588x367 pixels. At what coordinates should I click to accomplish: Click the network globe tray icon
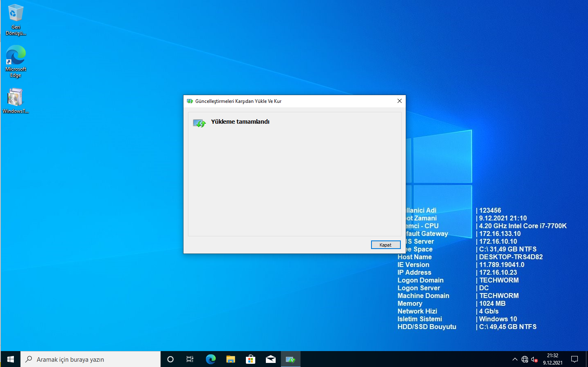point(525,359)
